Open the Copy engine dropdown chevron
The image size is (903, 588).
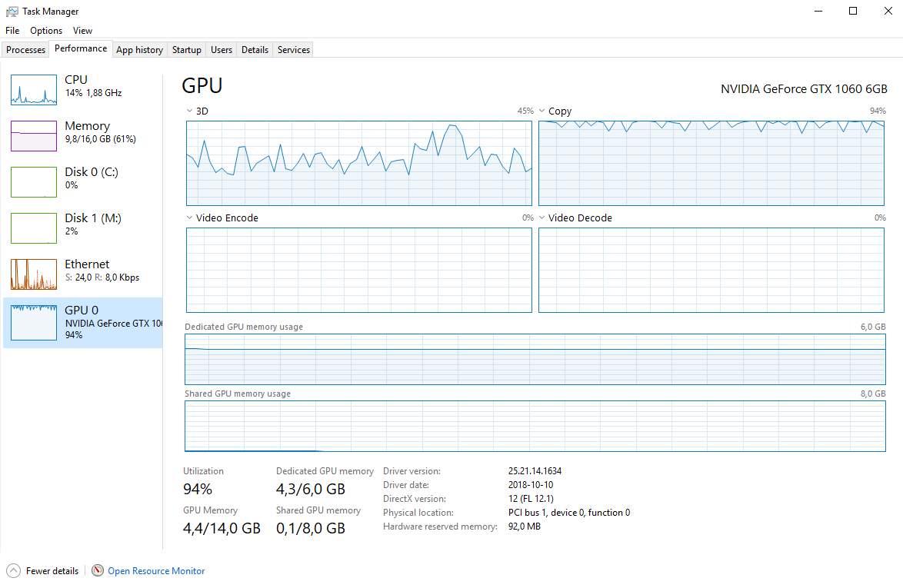(542, 111)
